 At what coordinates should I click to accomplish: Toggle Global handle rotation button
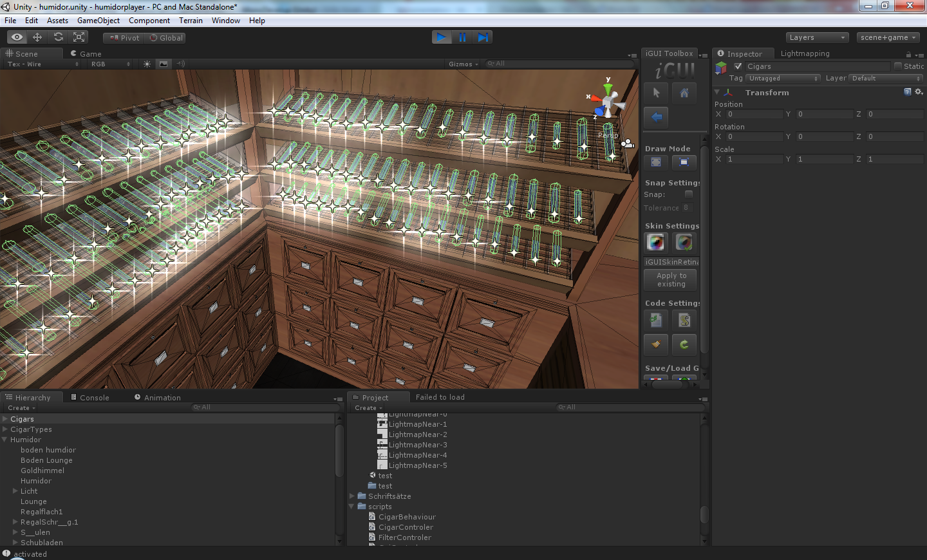166,38
